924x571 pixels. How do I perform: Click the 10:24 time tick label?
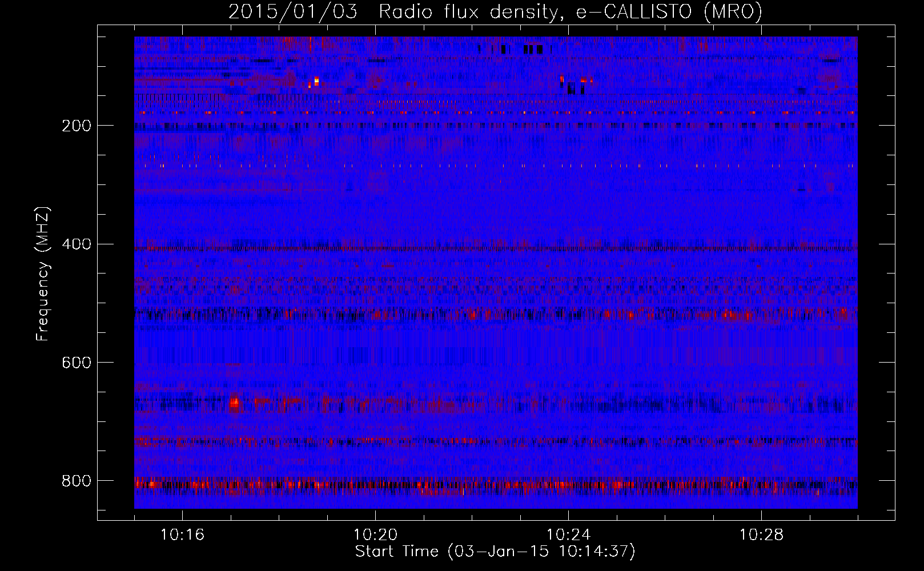tap(568, 535)
